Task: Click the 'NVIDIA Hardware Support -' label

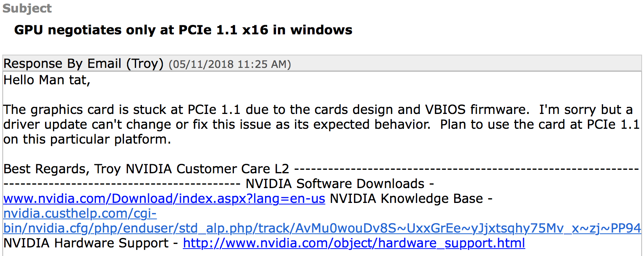Action: click(91, 243)
